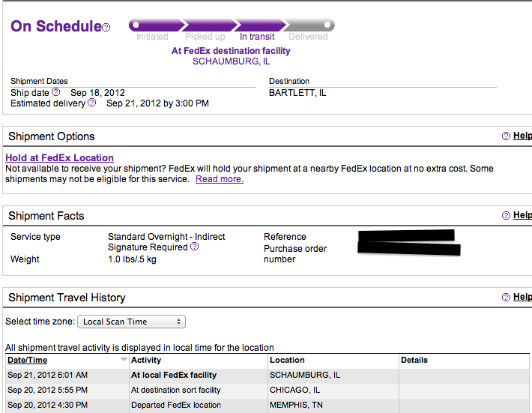Follow the Read more link
This screenshot has width=532, height=413.
[220, 179]
